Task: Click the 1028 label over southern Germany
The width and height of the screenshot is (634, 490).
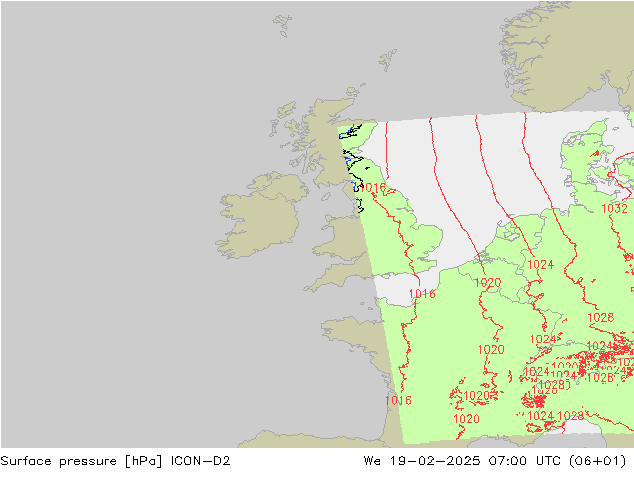Action: [x=600, y=318]
